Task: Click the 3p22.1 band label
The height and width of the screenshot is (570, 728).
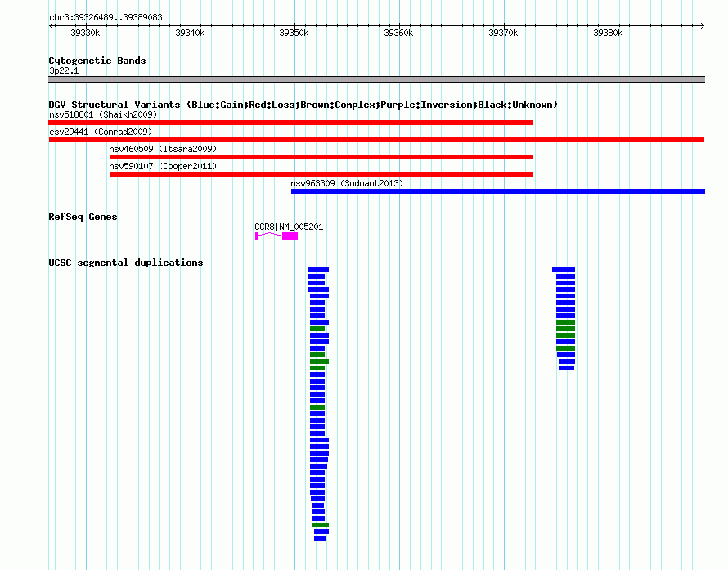Action: 64,70
